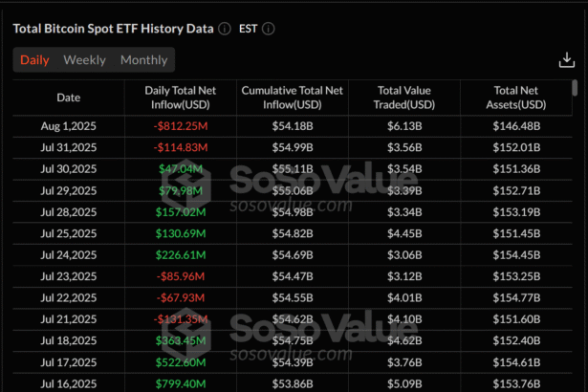
Task: Download the ETF history data
Action: pos(566,60)
